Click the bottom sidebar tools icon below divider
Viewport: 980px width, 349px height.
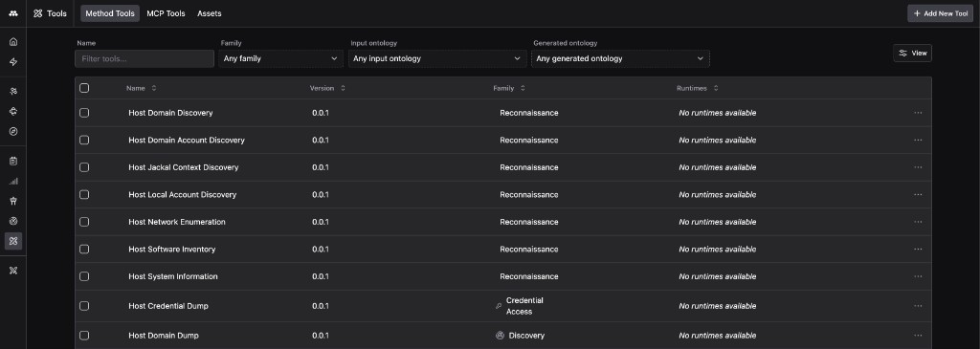pos(13,270)
